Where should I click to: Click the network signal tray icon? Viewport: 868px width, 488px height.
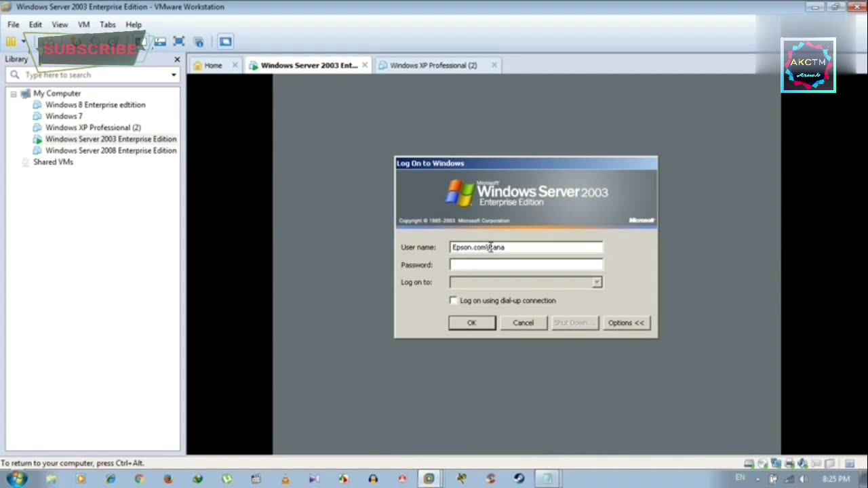coord(788,479)
